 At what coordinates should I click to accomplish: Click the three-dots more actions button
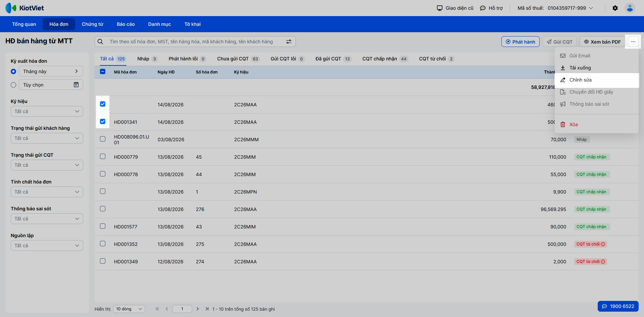click(x=633, y=42)
